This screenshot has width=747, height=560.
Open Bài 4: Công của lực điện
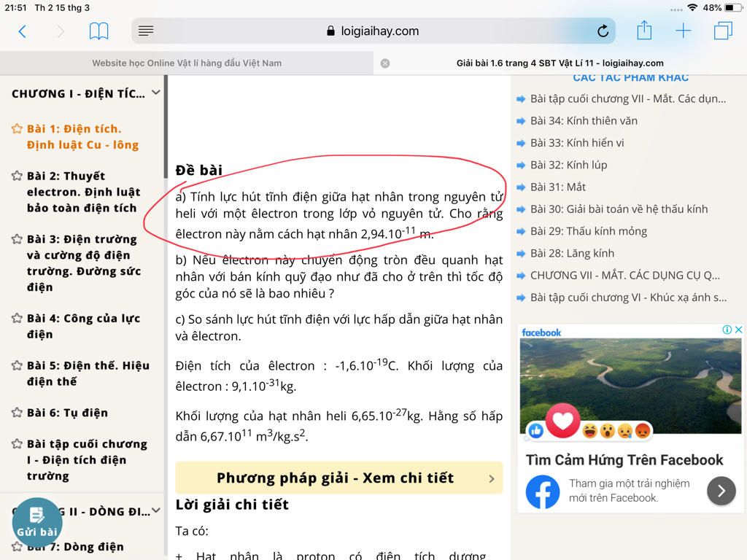pyautogui.click(x=83, y=326)
